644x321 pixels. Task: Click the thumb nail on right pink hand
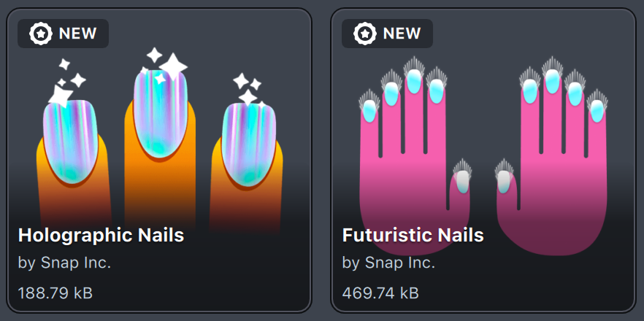click(504, 182)
